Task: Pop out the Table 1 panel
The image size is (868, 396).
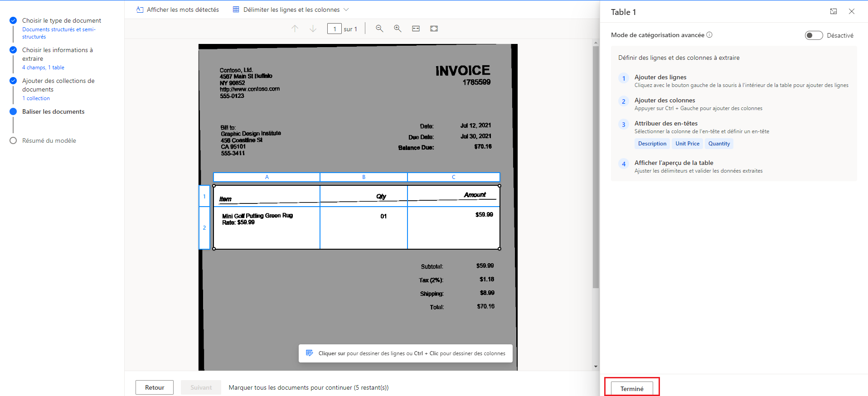Action: click(x=833, y=12)
